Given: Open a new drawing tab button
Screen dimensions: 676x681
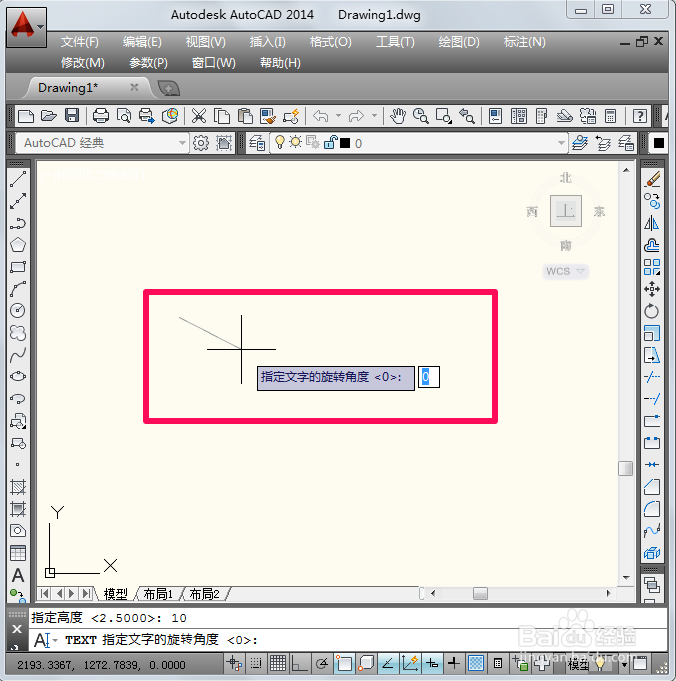Looking at the screenshot, I should click(x=169, y=89).
